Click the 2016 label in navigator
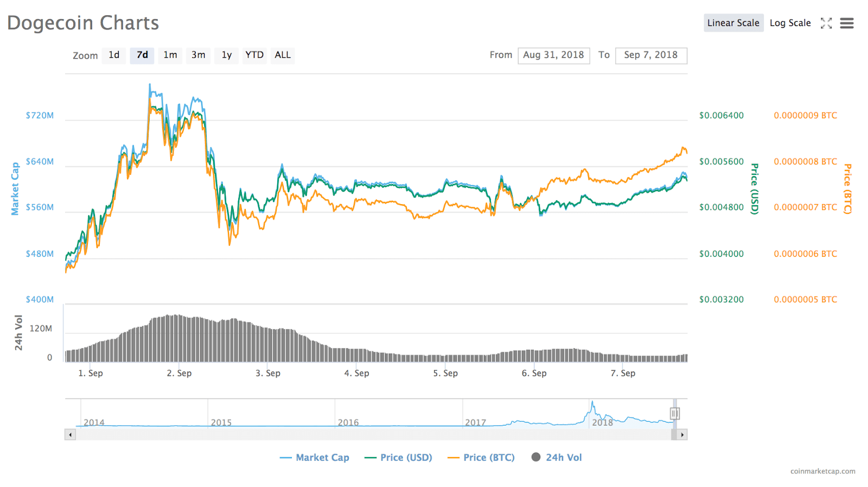Viewport: 868px width, 487px height. (x=348, y=422)
